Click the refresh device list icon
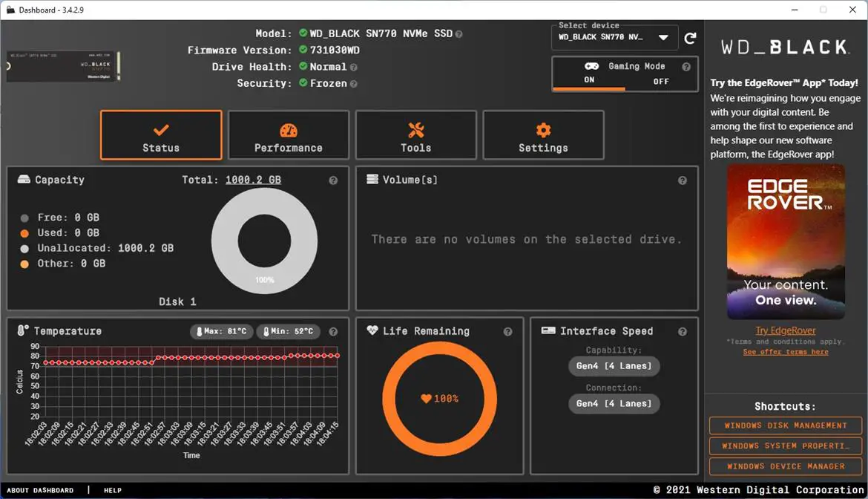The height and width of the screenshot is (499, 868). [690, 38]
